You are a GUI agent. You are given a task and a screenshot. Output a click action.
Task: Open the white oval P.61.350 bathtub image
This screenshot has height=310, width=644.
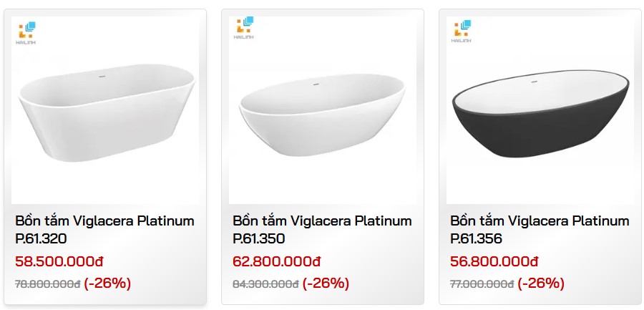tap(322, 115)
